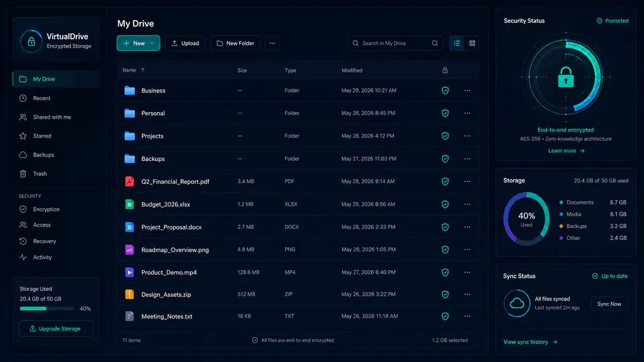
Task: Click the Search in My Drive field
Action: (x=395, y=43)
